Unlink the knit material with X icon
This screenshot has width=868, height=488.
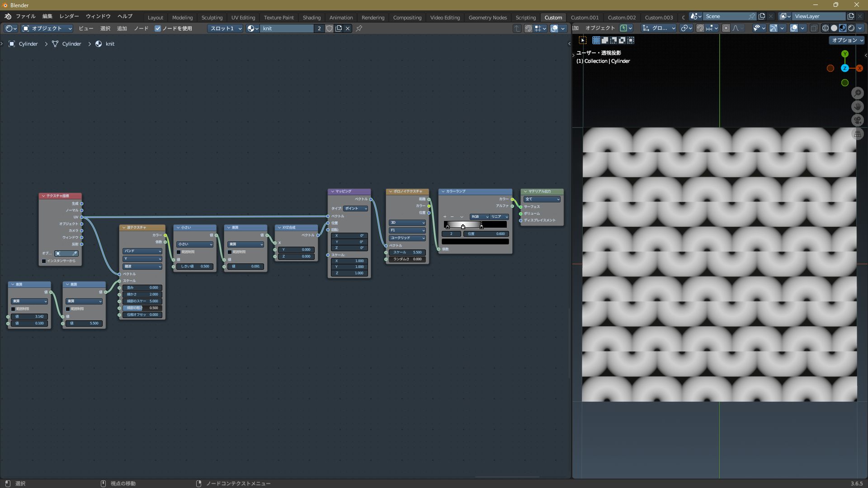click(x=348, y=28)
